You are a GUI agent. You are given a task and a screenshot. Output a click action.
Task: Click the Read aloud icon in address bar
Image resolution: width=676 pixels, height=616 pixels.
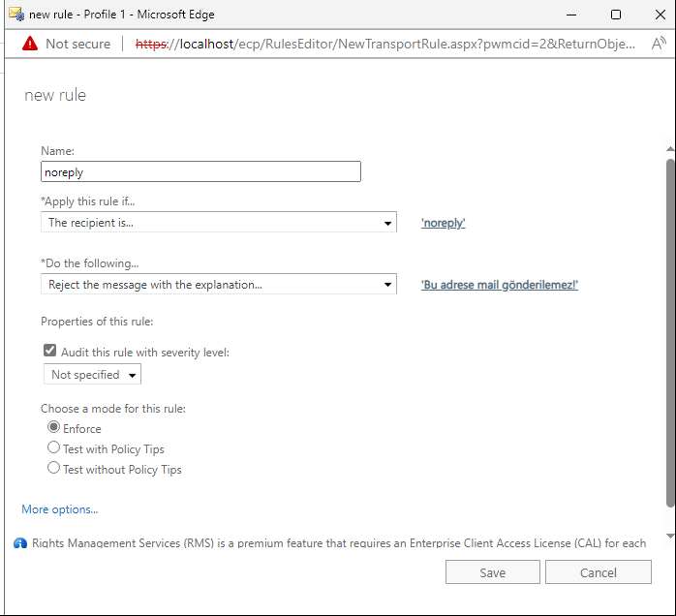[659, 44]
